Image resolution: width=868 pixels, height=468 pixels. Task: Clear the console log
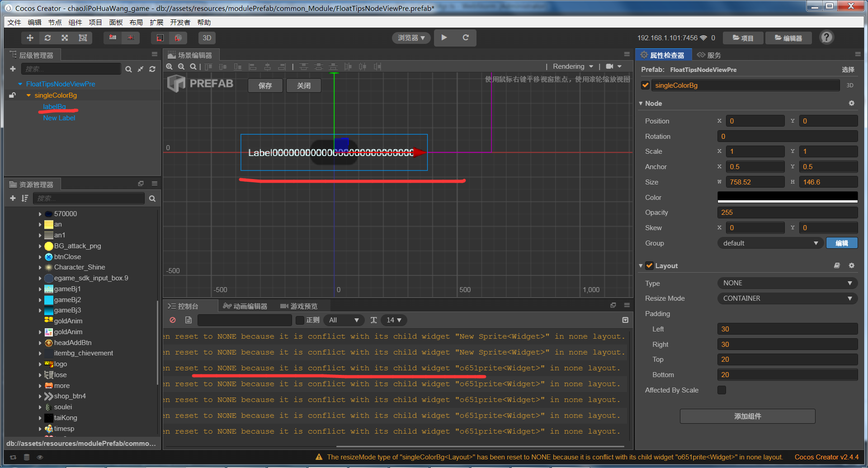pos(173,320)
